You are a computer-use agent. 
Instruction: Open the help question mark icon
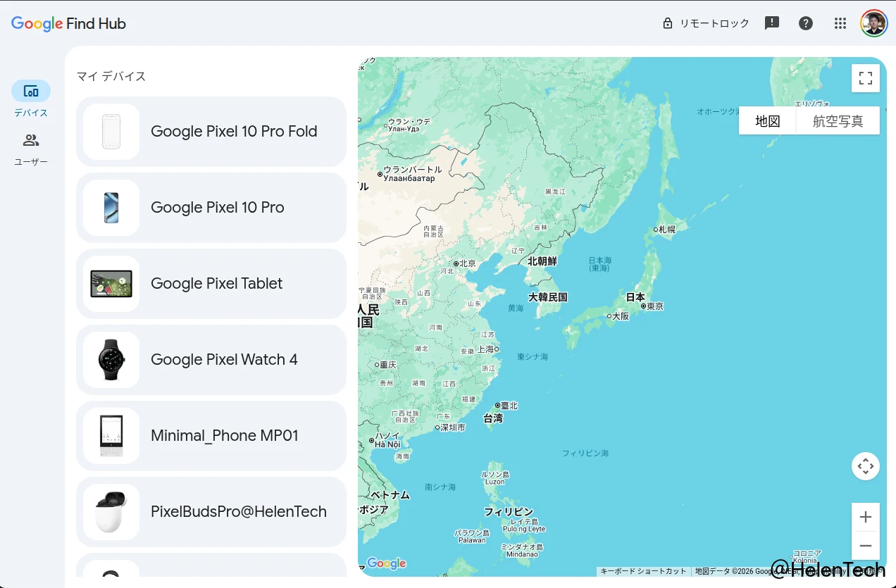[x=806, y=23]
